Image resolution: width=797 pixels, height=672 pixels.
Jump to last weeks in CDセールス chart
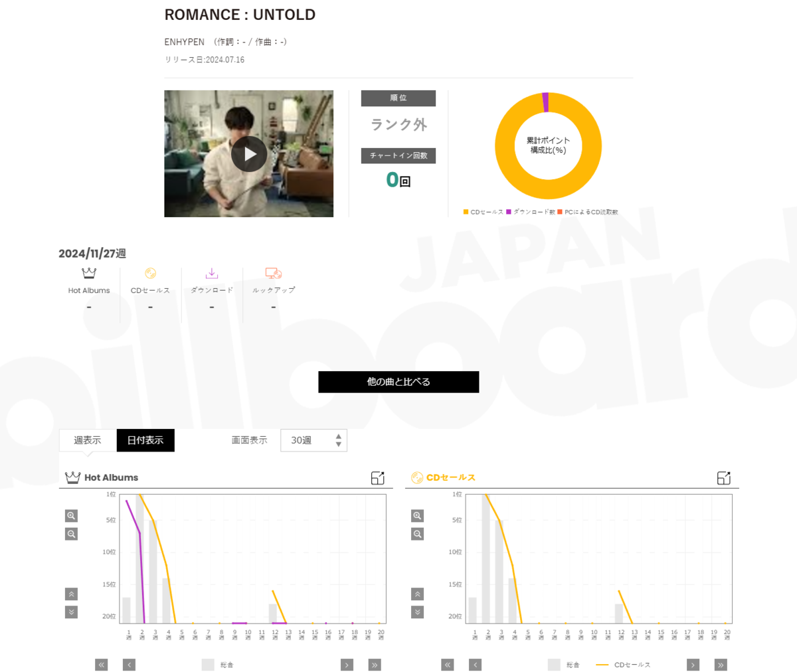pos(721,665)
